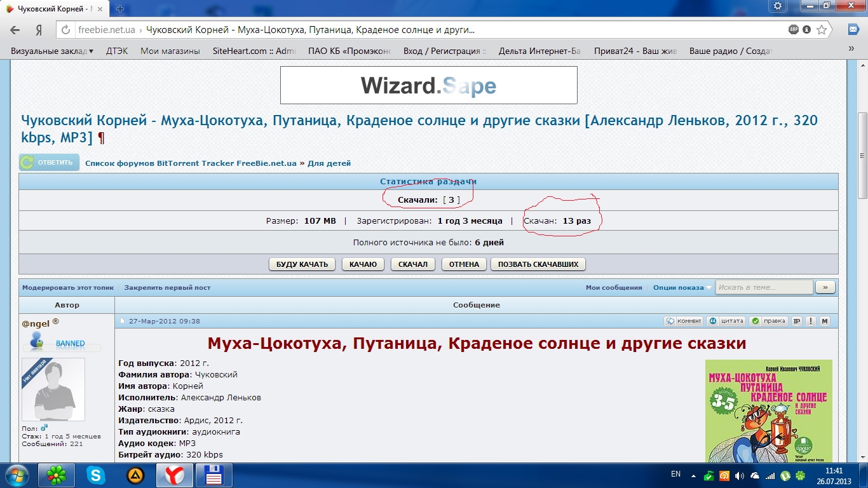Click the browser back arrow
The image size is (868, 488).
15,30
